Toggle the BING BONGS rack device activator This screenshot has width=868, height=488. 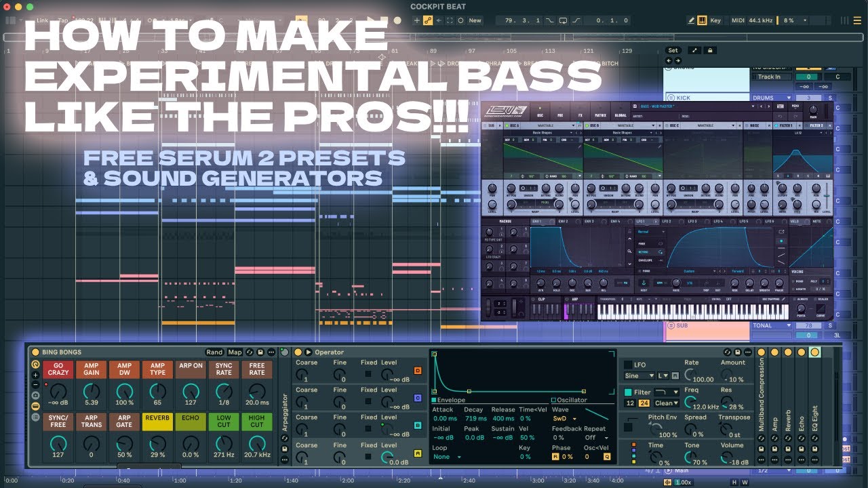point(35,352)
